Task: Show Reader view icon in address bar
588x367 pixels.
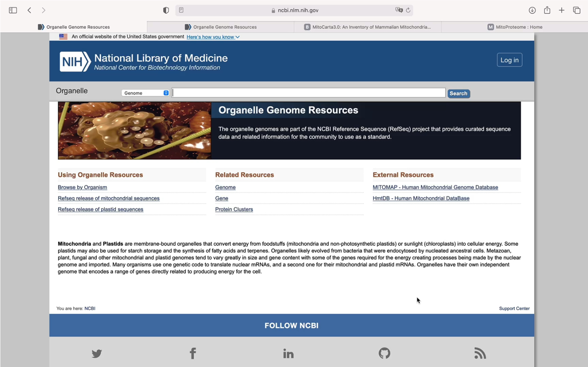Action: click(x=181, y=10)
